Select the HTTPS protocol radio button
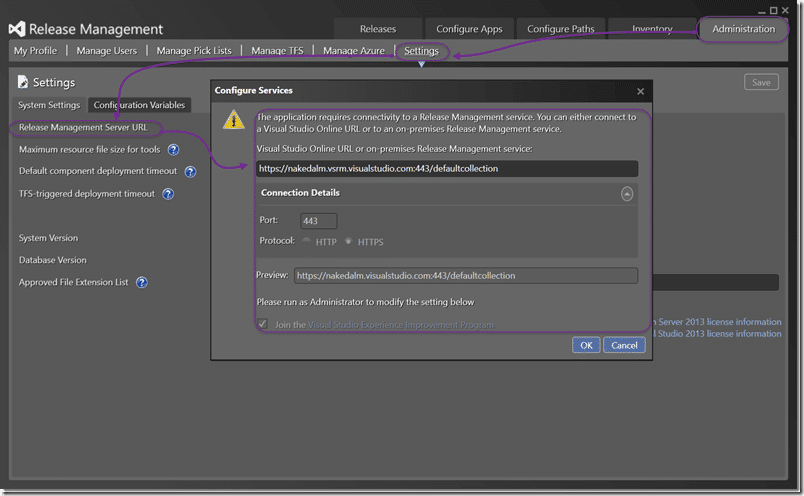Screen dimensions: 804x496 (349, 241)
